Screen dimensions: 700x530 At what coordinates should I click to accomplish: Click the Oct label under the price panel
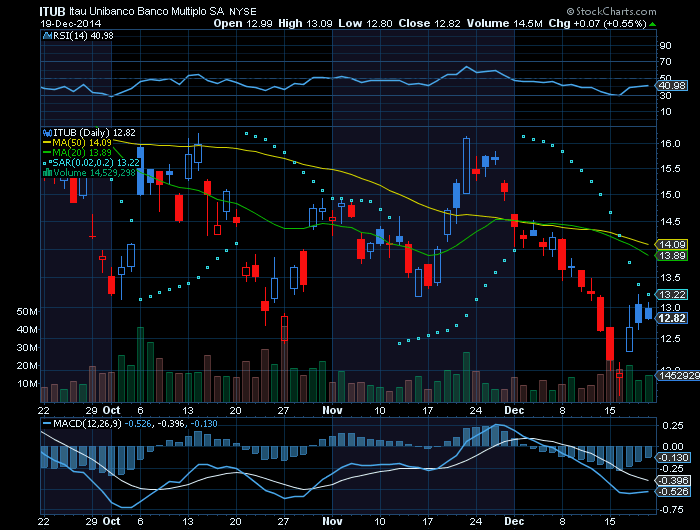(111, 410)
